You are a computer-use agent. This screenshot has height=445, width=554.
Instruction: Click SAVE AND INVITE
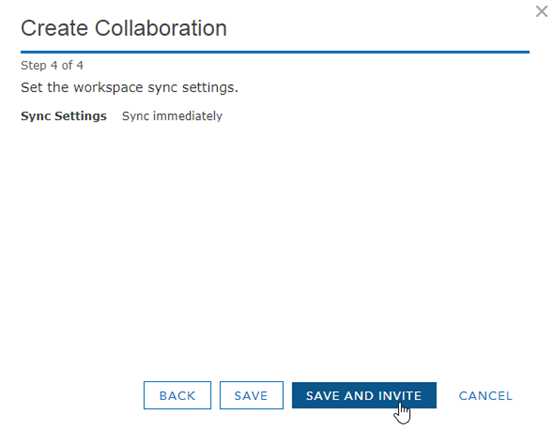click(x=364, y=395)
